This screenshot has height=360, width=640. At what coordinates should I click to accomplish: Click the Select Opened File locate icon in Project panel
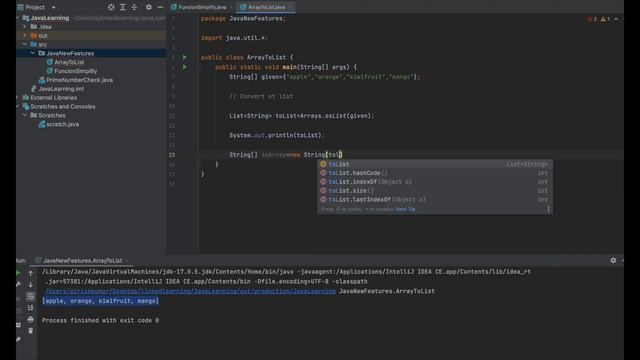pos(111,7)
